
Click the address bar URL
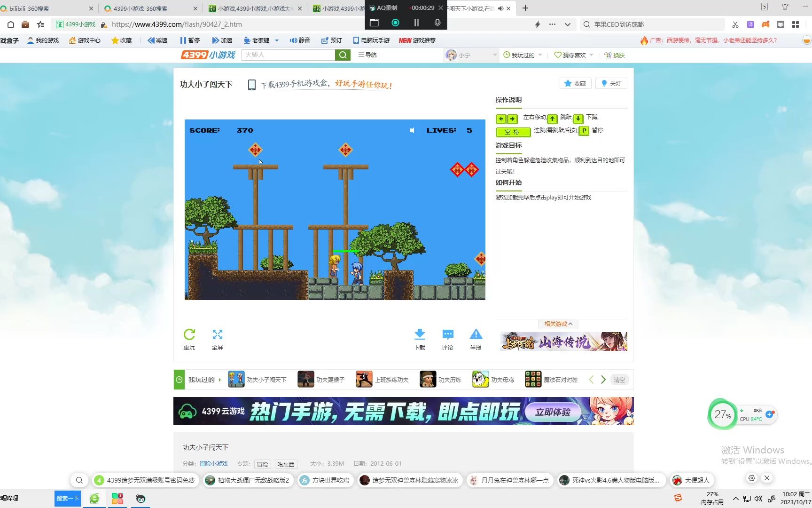coord(177,24)
